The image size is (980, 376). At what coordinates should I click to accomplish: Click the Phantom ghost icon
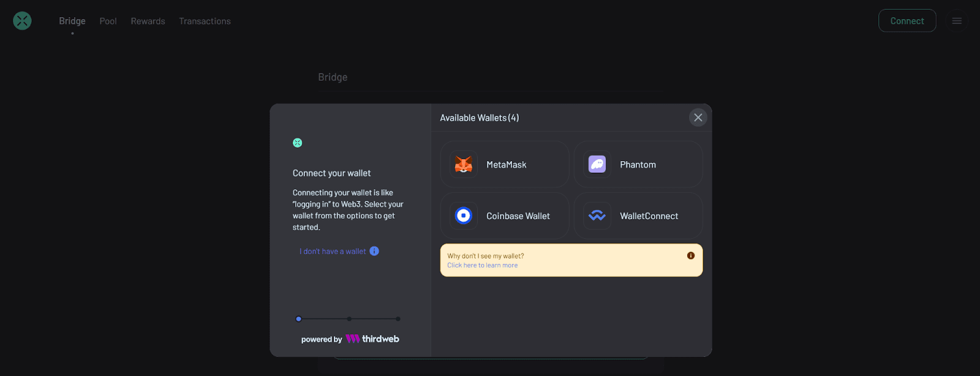pos(597,164)
